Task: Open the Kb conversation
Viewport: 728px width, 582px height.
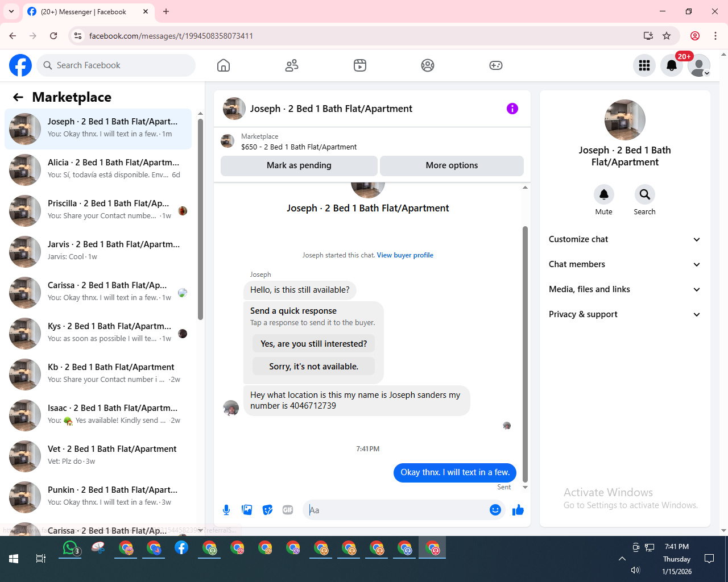Action: [98, 375]
